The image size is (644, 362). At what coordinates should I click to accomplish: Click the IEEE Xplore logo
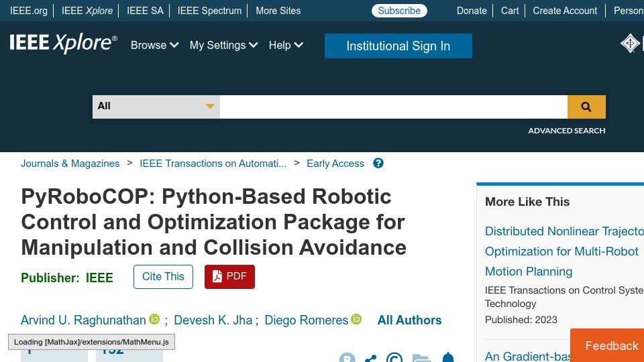(x=63, y=43)
